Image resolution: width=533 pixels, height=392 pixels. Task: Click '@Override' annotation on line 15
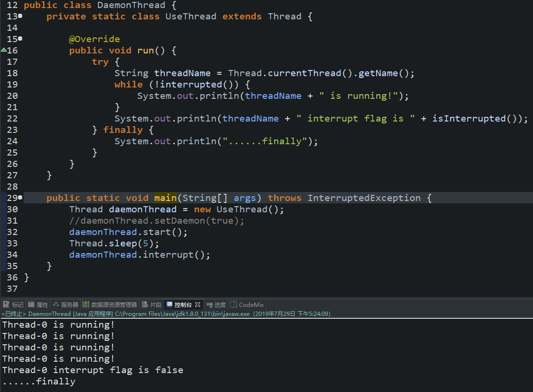click(94, 39)
